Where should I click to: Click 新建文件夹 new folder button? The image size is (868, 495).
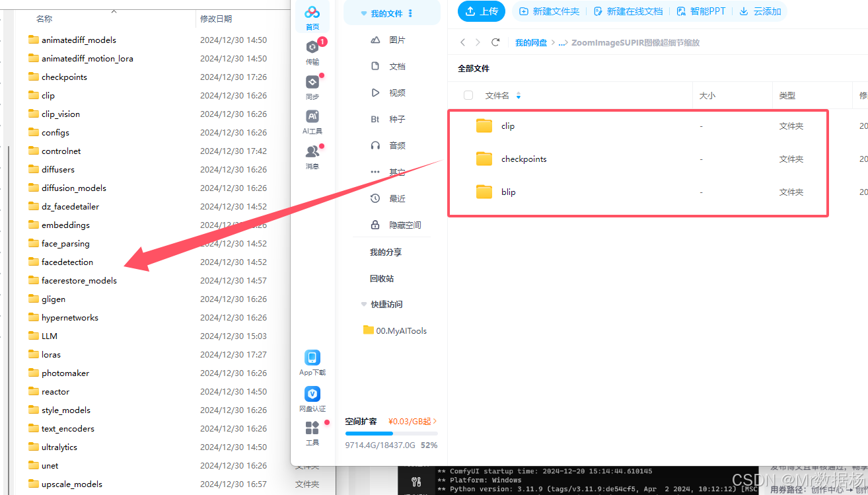pyautogui.click(x=550, y=11)
